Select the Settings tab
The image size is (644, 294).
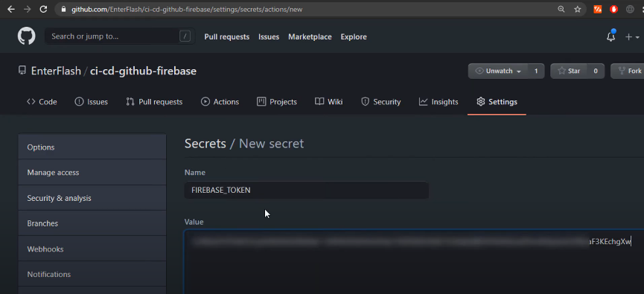(497, 102)
